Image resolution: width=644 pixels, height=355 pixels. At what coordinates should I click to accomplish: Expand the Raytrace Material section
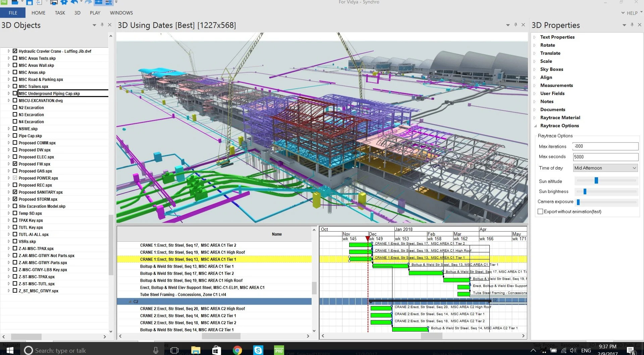[535, 118]
